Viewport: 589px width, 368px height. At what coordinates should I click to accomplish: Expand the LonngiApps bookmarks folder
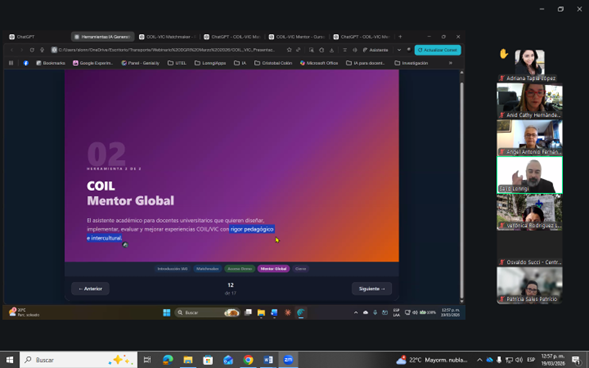[210, 63]
